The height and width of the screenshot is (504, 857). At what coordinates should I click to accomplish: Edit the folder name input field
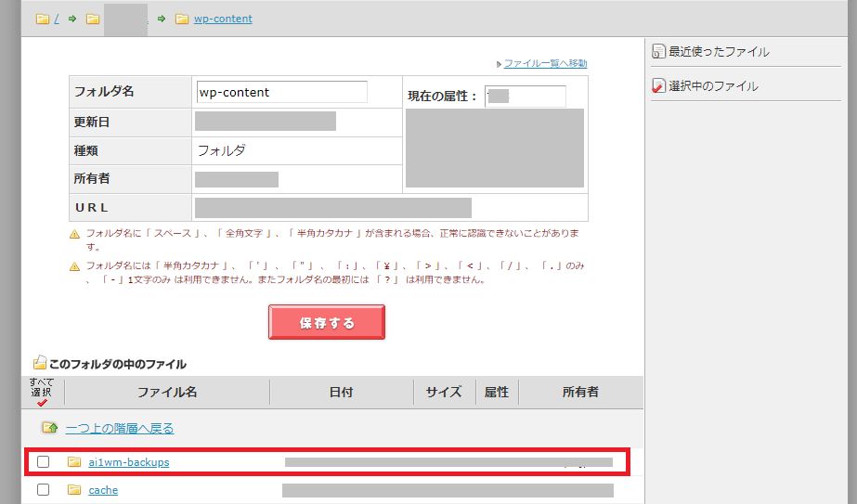tap(281, 93)
